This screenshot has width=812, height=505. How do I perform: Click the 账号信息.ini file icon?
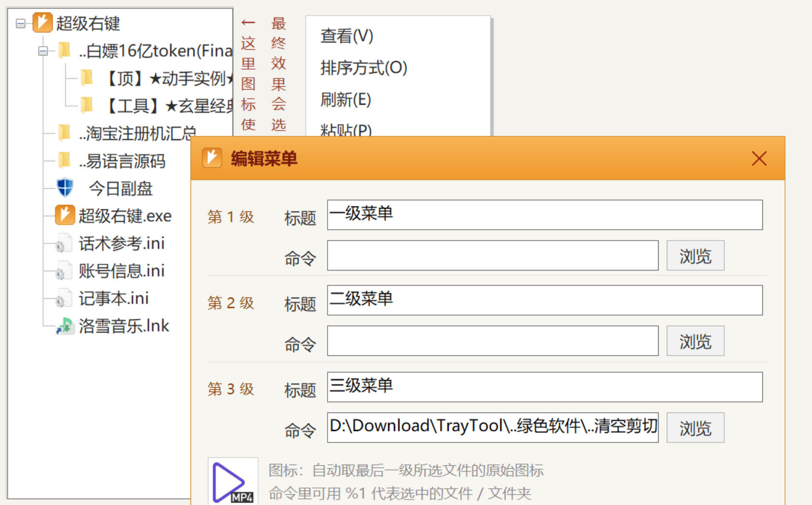63,271
